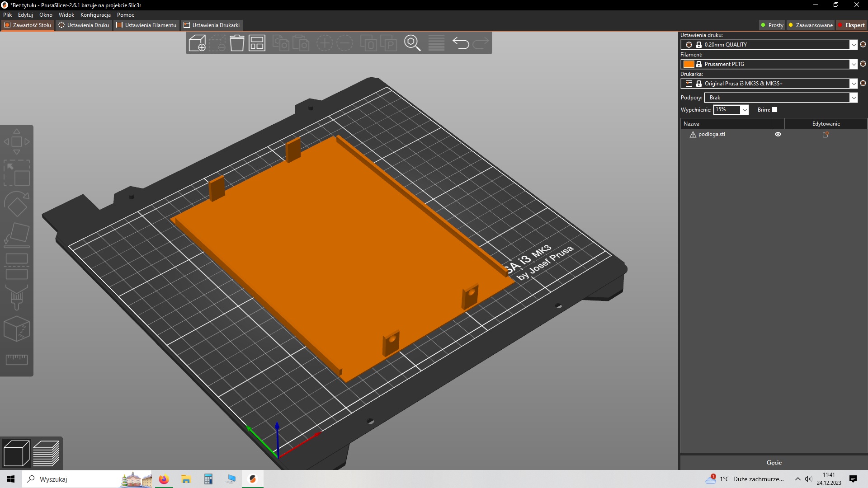This screenshot has height=488, width=868.
Task: Select the Place on face tool
Action: [17, 234]
